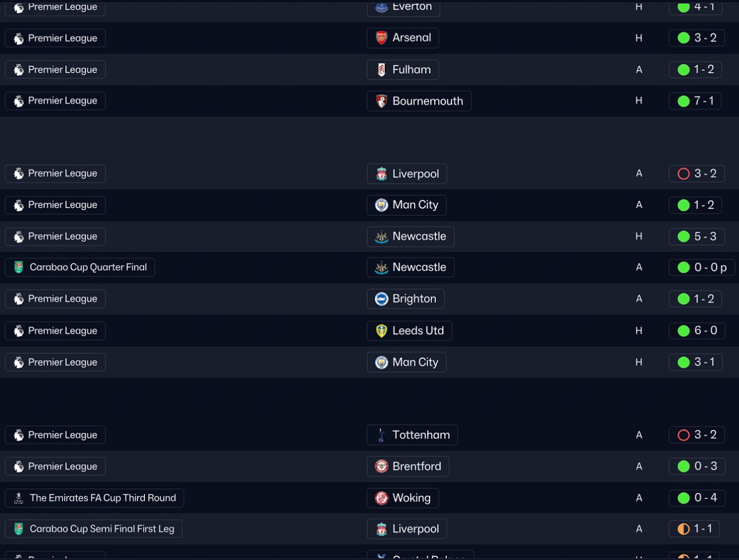Open Carabao Cup Semi Final First Leg

(94, 529)
